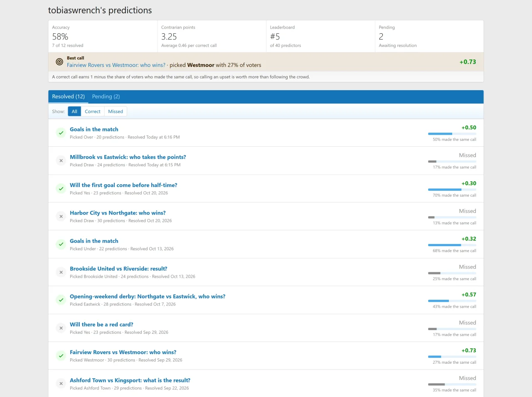
Task: Open Brookside United vs Riverside: result?
Action: tap(118, 269)
